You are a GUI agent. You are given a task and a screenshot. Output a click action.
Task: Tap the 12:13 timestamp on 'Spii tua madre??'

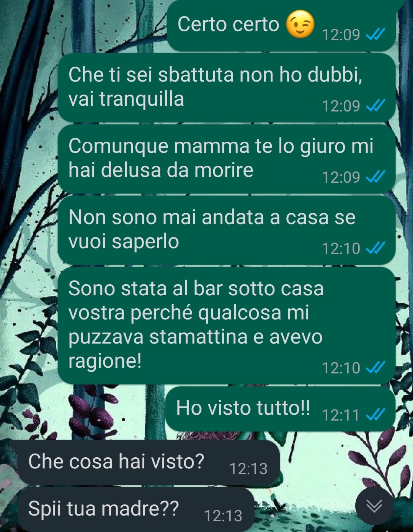point(223,516)
